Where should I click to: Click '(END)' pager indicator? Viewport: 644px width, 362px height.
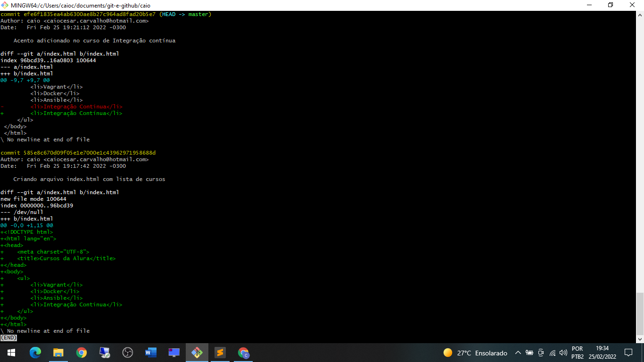(8, 337)
